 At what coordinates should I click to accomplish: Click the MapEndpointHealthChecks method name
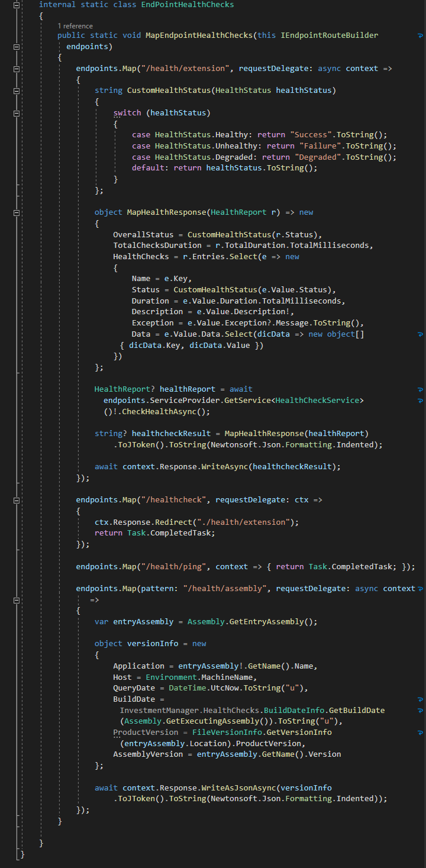[199, 36]
